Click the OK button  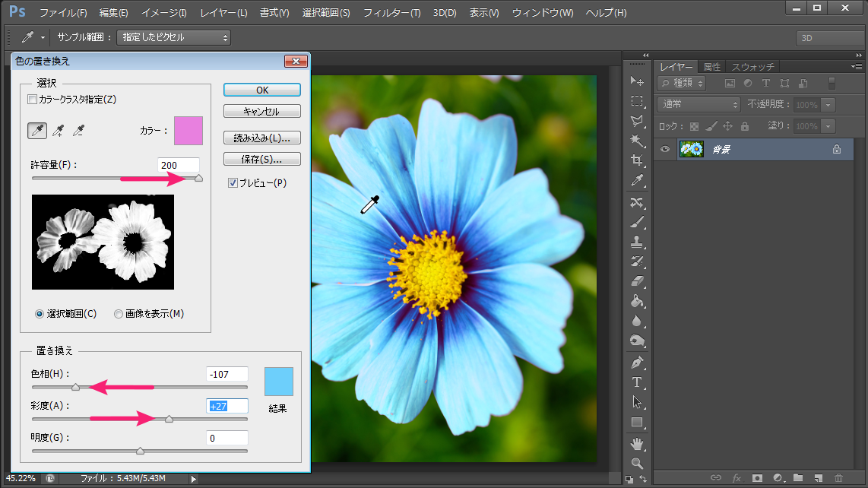click(261, 90)
